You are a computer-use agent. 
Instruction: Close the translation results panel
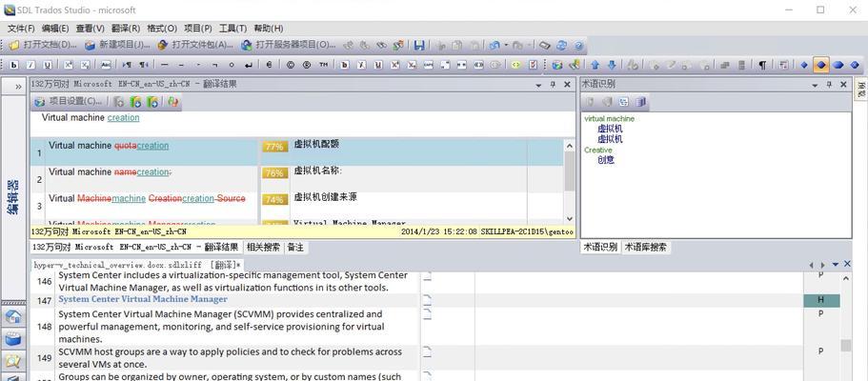click(567, 85)
